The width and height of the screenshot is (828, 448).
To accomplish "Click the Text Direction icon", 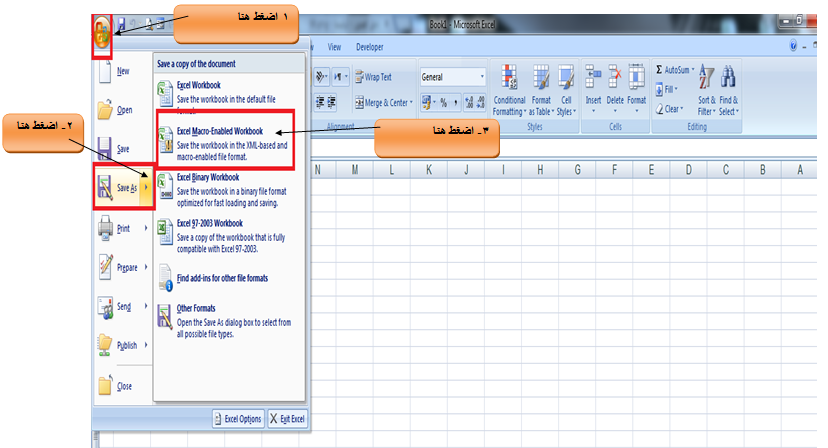I will [x=340, y=77].
